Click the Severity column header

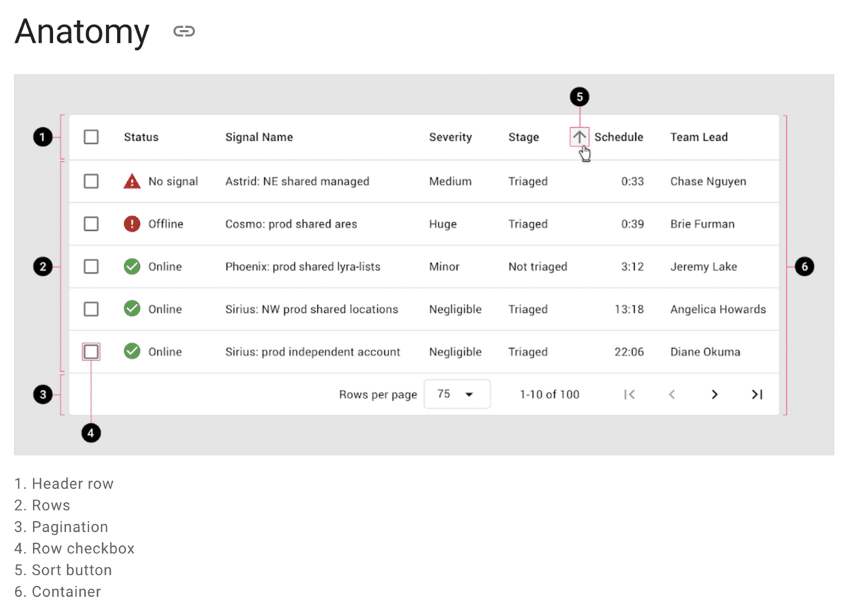tap(450, 137)
